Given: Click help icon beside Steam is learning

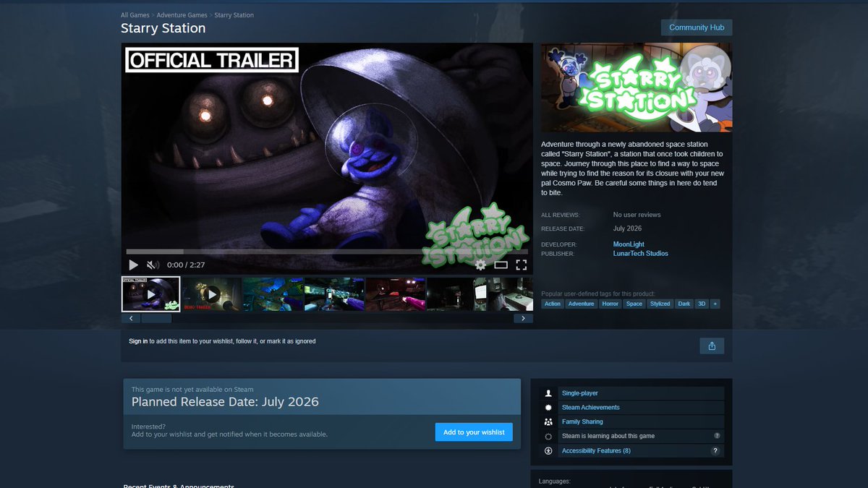Looking at the screenshot, I should (x=717, y=436).
